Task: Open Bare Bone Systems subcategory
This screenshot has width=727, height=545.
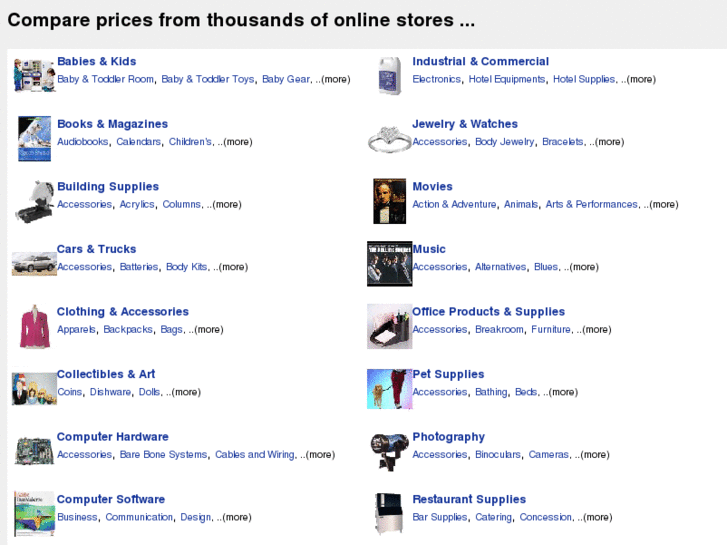Action: pyautogui.click(x=163, y=455)
